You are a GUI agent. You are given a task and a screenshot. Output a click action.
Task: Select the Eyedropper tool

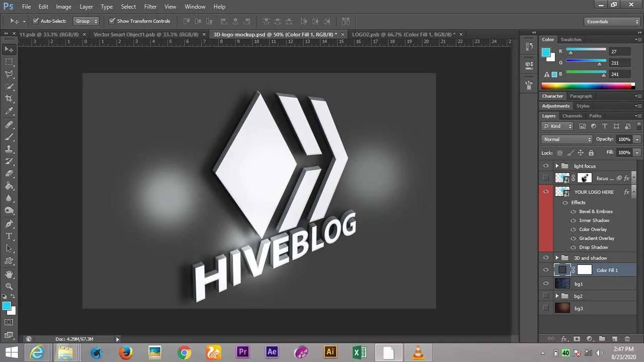click(9, 112)
